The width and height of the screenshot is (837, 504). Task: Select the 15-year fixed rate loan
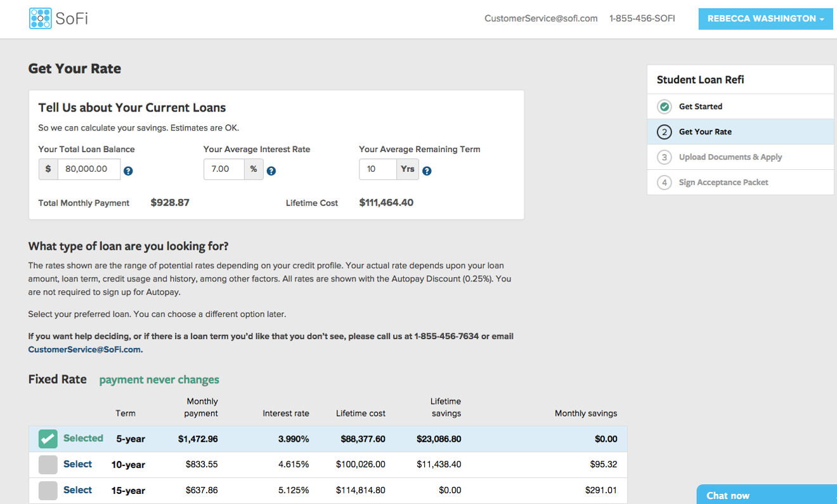[48, 490]
